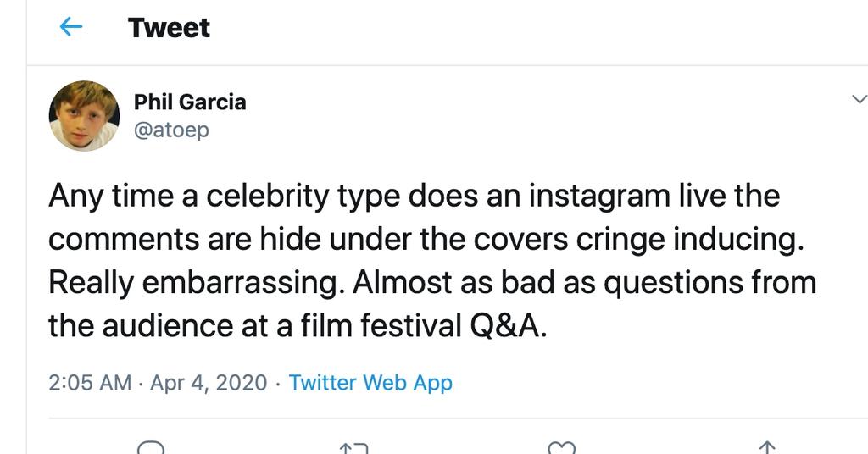Retweet the instagram live tweet

coord(353,448)
